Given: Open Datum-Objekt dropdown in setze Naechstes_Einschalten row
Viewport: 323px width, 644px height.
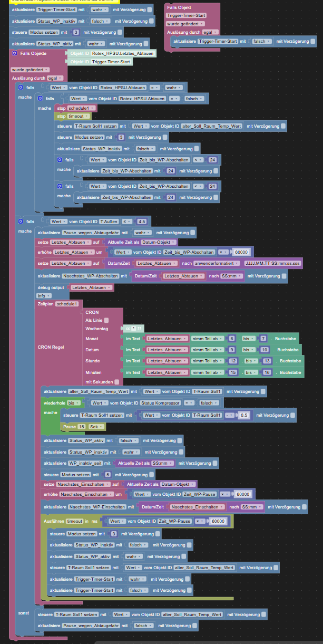Looking at the screenshot, I should click(178, 484).
